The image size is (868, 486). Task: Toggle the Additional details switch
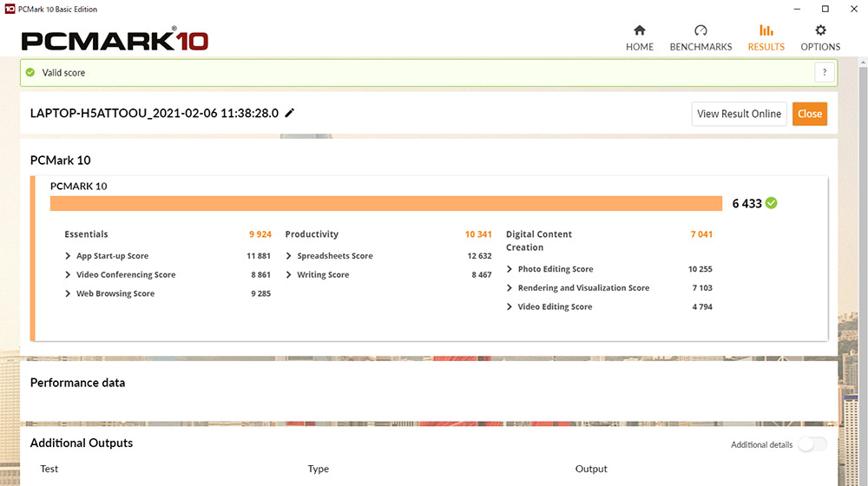click(x=812, y=444)
